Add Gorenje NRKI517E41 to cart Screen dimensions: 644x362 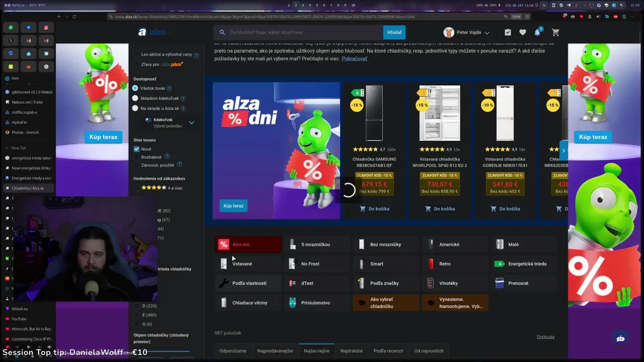pos(505,209)
